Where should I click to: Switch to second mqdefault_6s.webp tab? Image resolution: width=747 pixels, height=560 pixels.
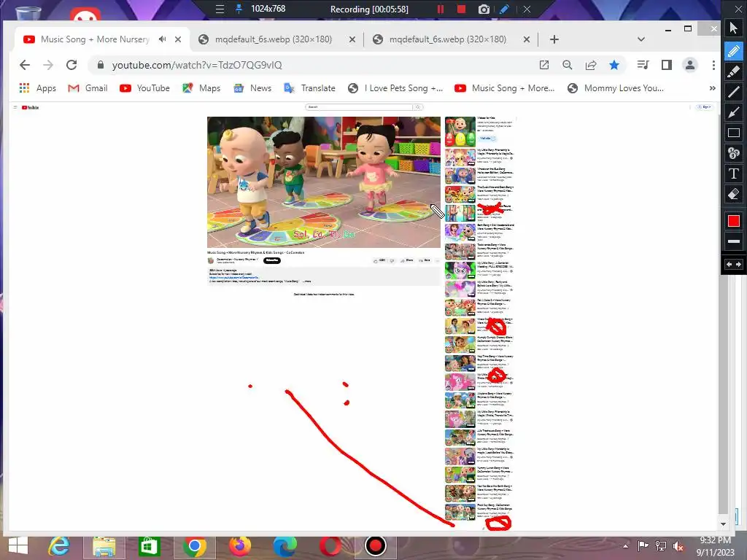[x=447, y=39]
